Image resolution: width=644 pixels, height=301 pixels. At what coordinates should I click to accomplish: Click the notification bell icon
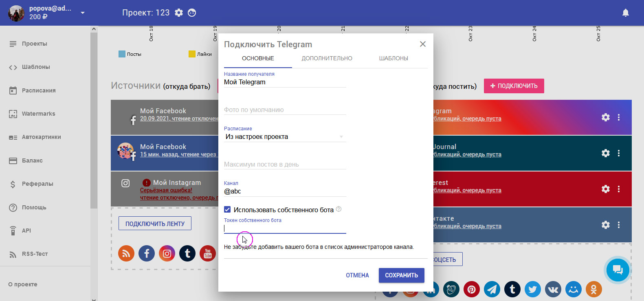(x=625, y=13)
